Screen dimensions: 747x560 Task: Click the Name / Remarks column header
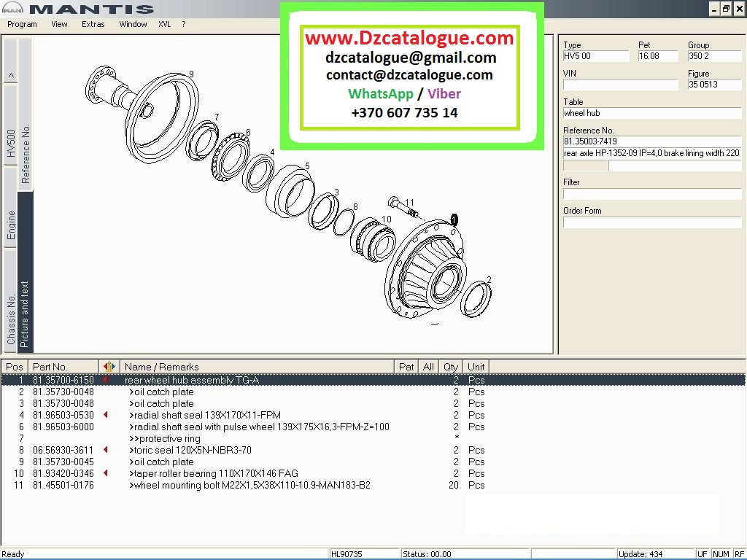[257, 367]
